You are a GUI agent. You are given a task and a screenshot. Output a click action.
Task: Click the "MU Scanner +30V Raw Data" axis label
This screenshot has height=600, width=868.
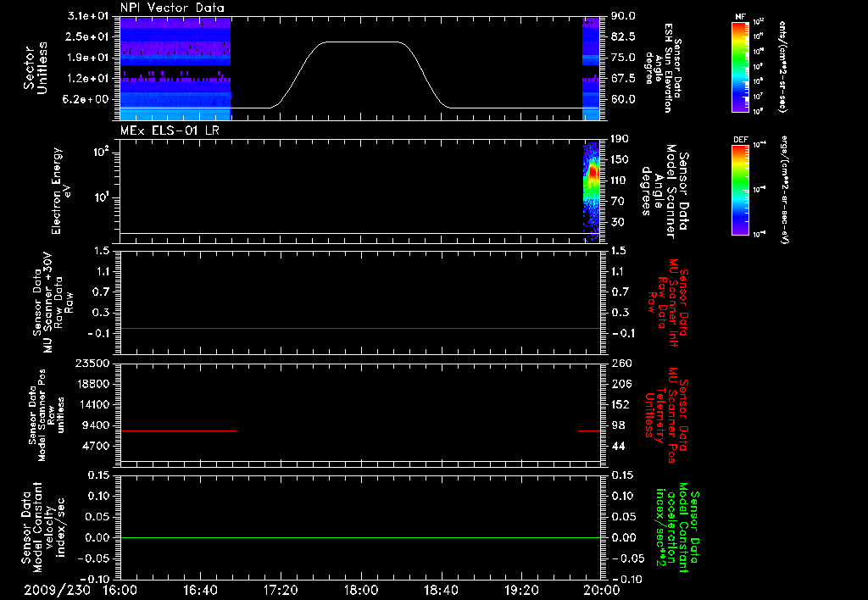pyautogui.click(x=53, y=303)
